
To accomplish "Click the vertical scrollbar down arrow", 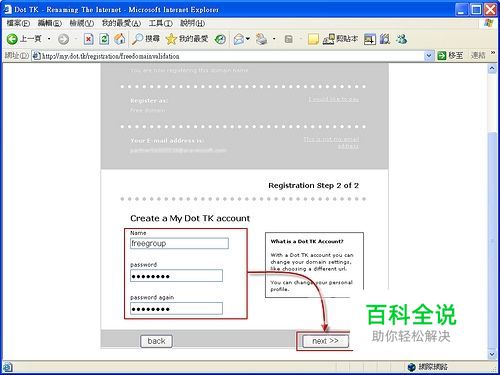I will pos(492,354).
